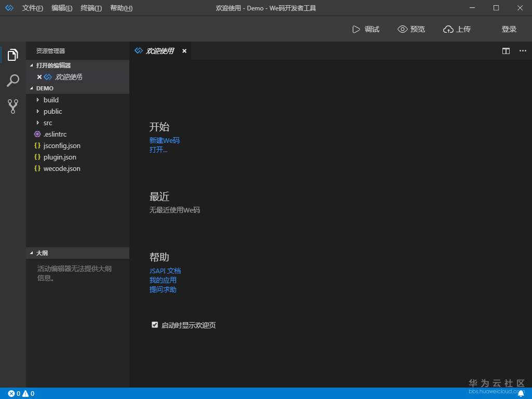The image size is (532, 399).
Task: Collapse the 打开的编辑器 section
Action: tap(78, 65)
